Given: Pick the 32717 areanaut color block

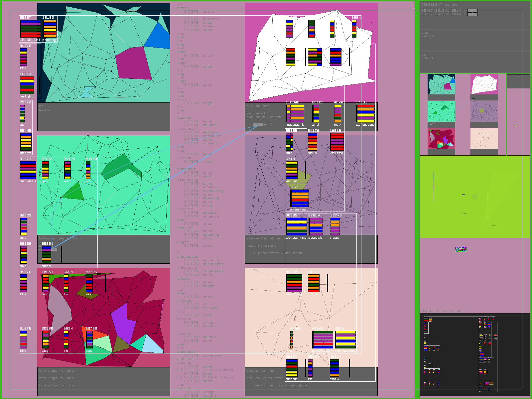Looking at the screenshot, I should (299, 199).
